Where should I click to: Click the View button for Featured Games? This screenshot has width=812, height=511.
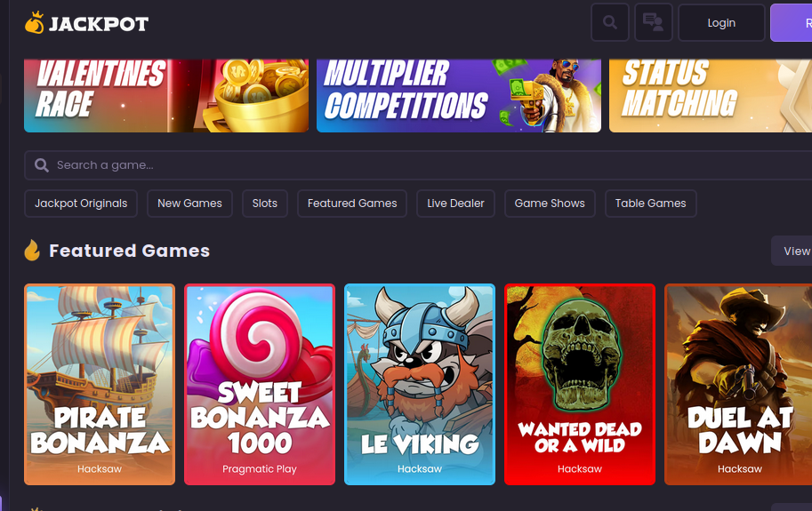792,251
